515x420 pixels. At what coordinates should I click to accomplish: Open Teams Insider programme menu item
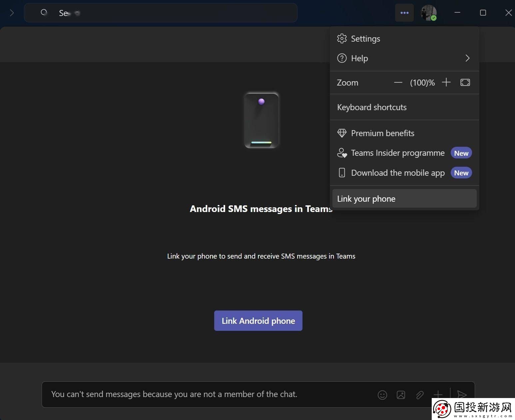coord(404,153)
